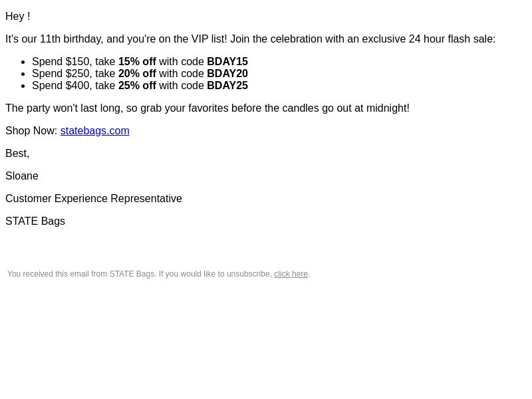Click the '11th birthday' intro sentence

tap(251, 39)
